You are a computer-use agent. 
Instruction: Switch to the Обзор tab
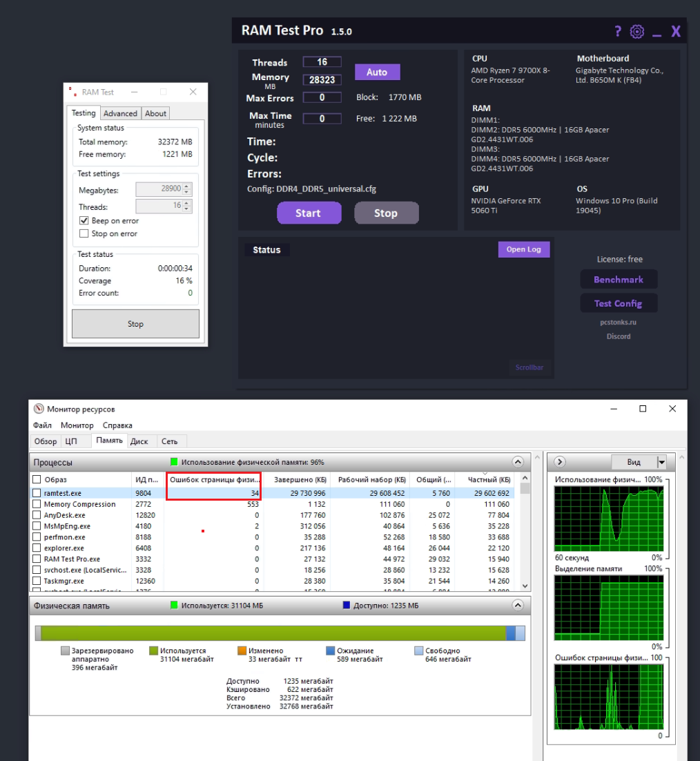coord(46,441)
